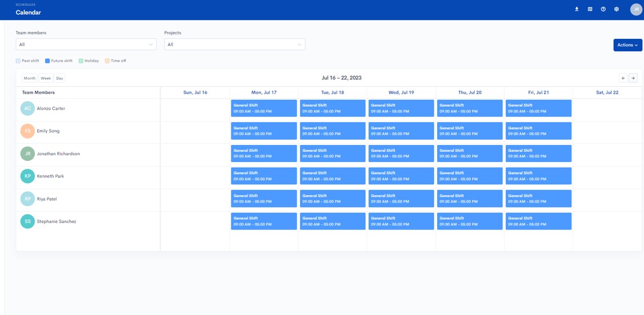Click the download icon in header

(577, 9)
